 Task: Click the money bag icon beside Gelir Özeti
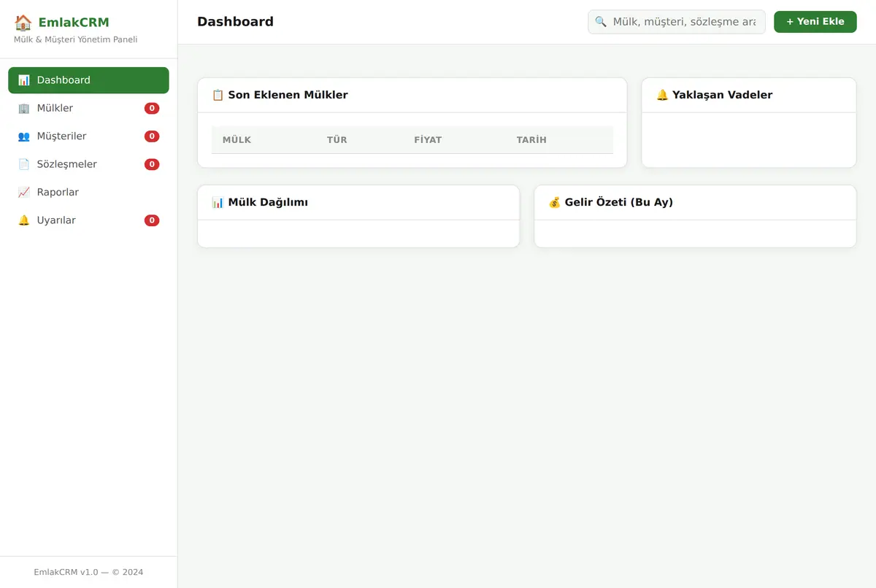point(555,202)
